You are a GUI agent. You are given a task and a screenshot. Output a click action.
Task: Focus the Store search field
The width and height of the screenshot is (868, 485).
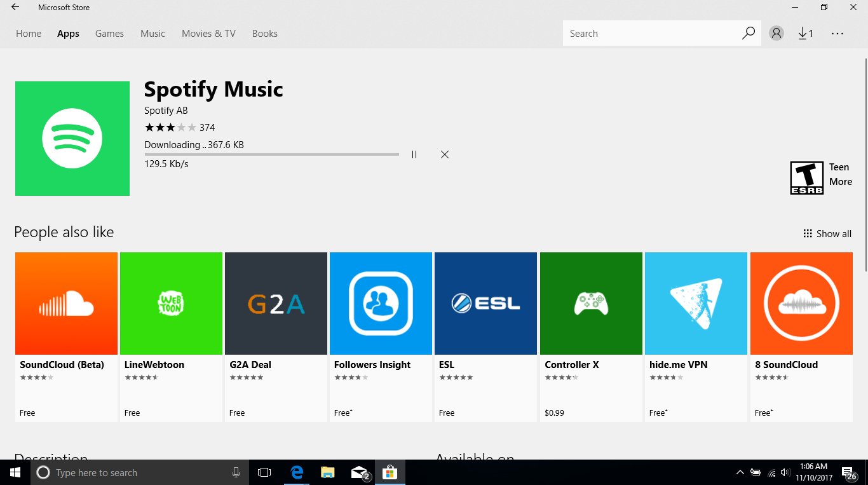651,34
